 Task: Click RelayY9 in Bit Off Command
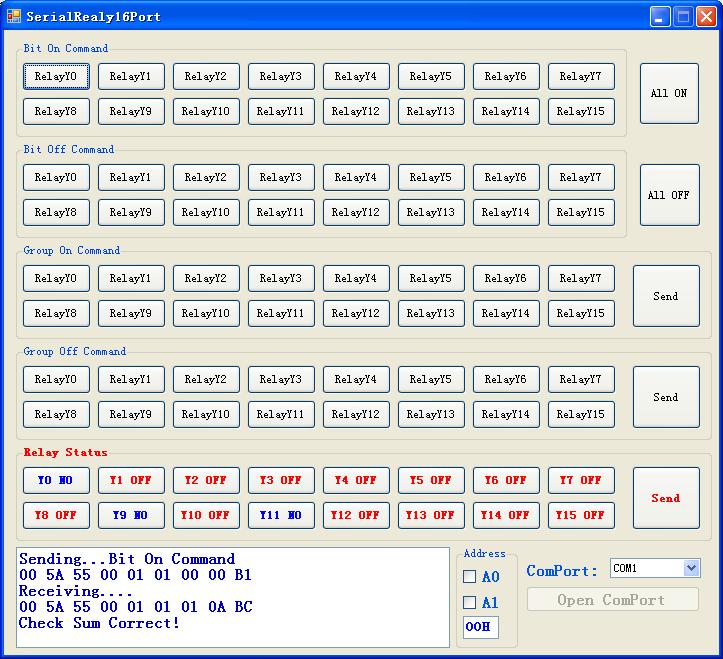coord(131,212)
